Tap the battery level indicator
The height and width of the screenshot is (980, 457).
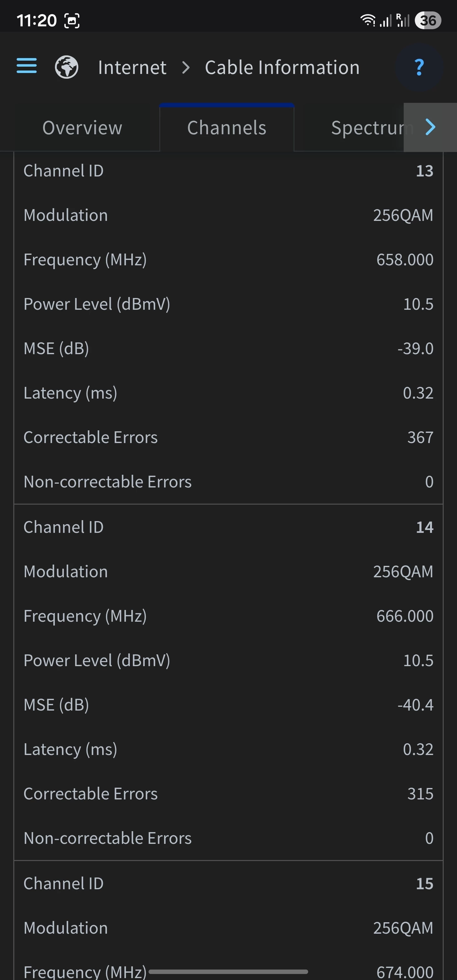(428, 20)
